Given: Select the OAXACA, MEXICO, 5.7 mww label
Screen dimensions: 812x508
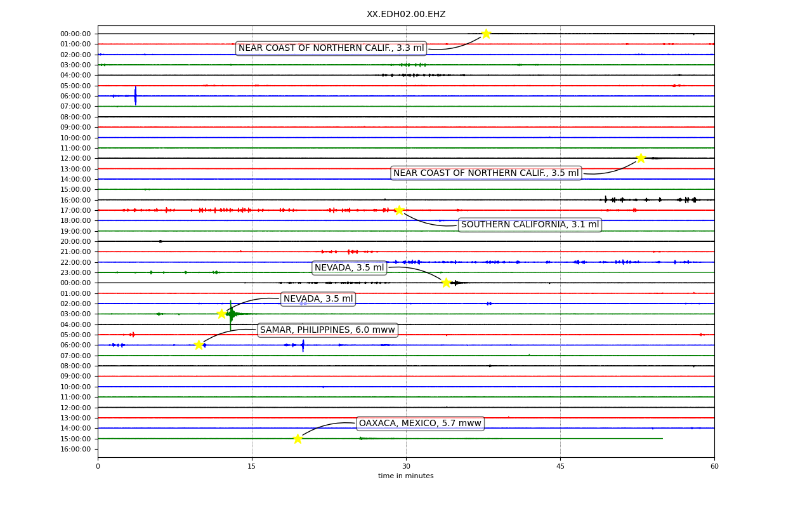Looking at the screenshot, I should pos(420,424).
